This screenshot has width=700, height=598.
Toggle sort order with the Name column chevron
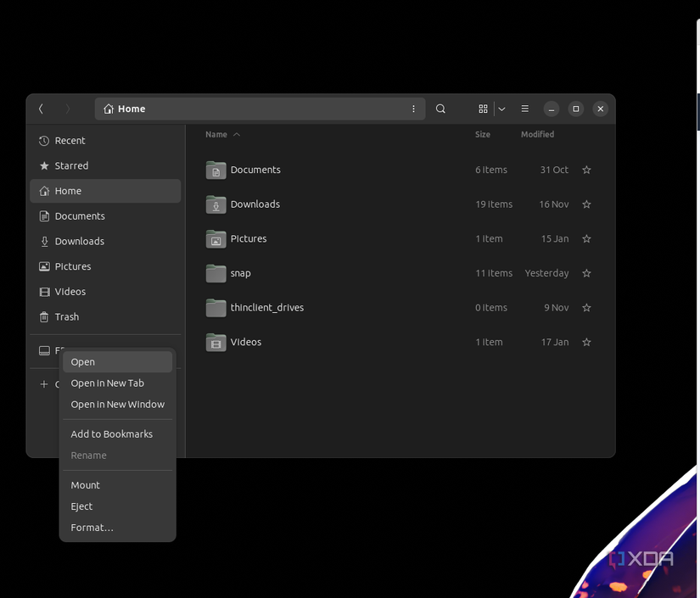coord(235,133)
